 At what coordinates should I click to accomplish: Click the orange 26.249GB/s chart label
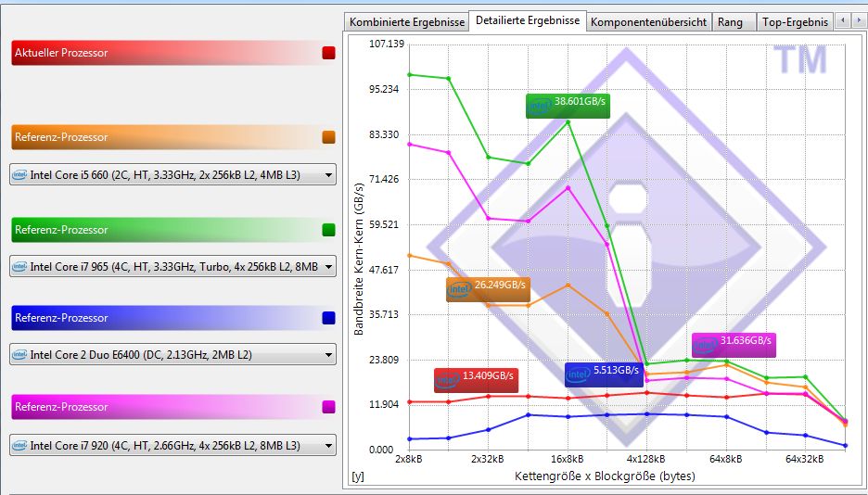point(488,289)
